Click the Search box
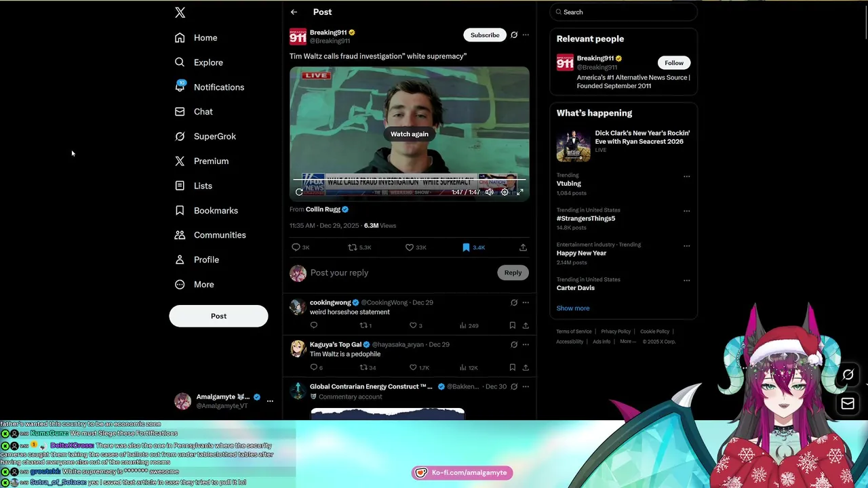 click(623, 12)
